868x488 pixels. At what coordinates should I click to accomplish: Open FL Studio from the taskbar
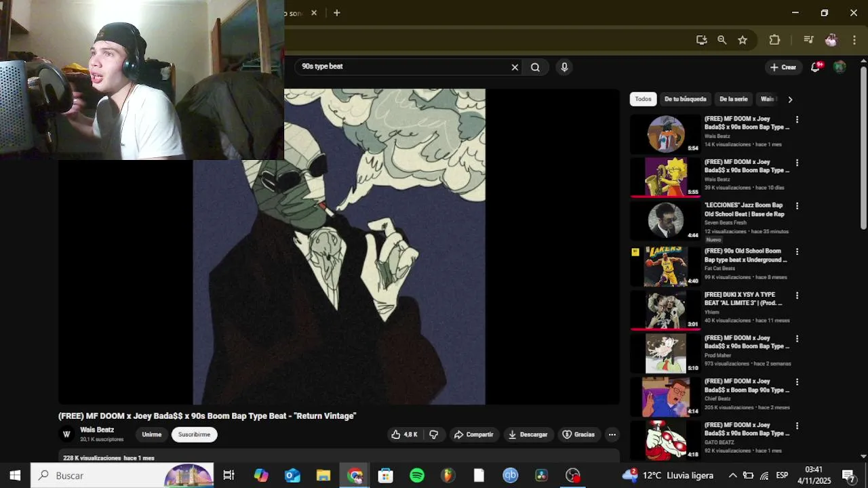(x=448, y=476)
